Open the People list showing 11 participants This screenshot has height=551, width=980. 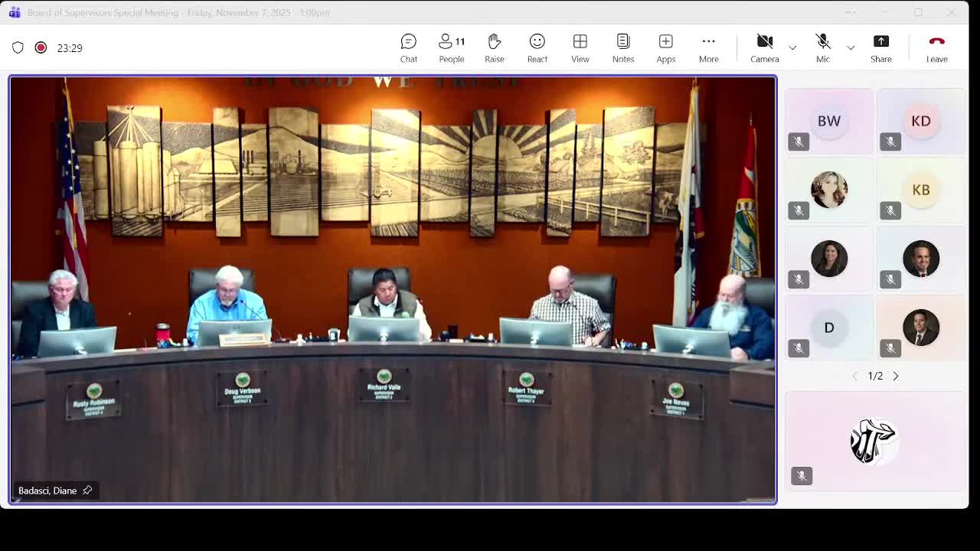tap(451, 47)
